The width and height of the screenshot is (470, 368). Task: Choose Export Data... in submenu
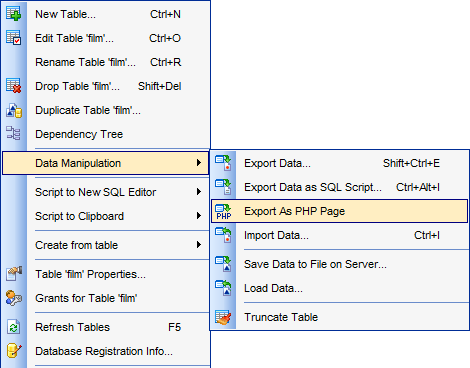(340, 163)
